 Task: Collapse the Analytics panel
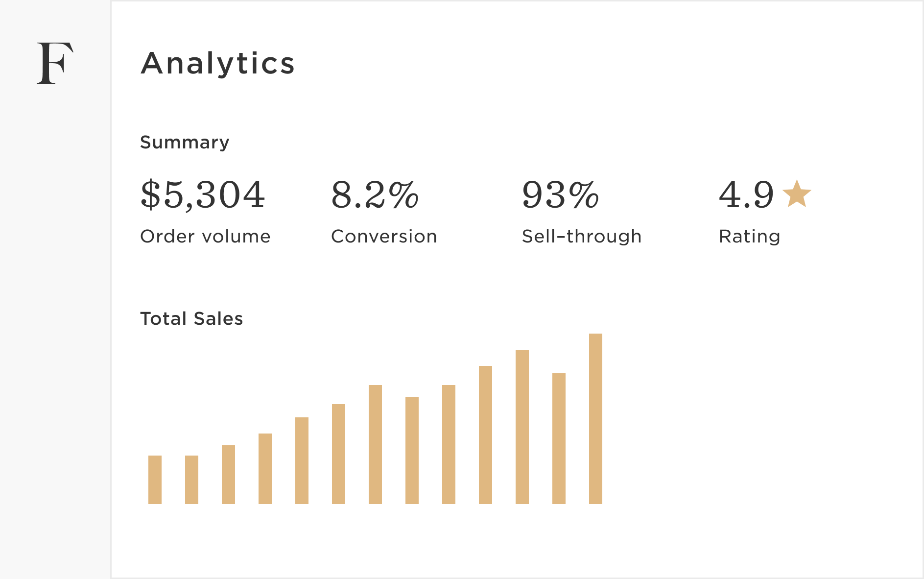[x=217, y=63]
